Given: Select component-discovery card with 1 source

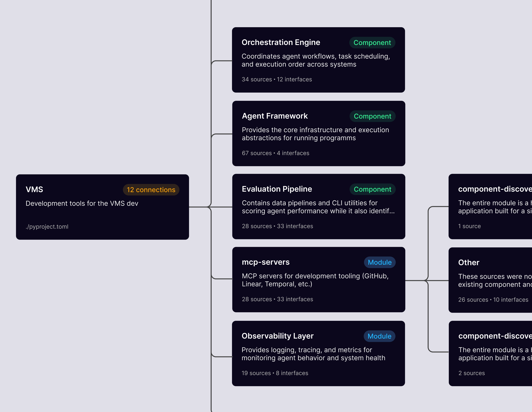Looking at the screenshot, I should (x=490, y=207).
